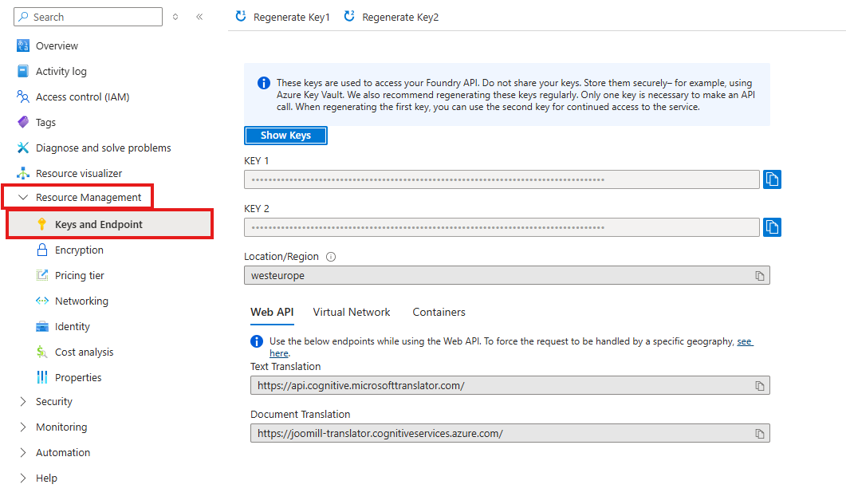The width and height of the screenshot is (846, 504).
Task: Click the Encryption padlock icon
Action: coord(42,250)
